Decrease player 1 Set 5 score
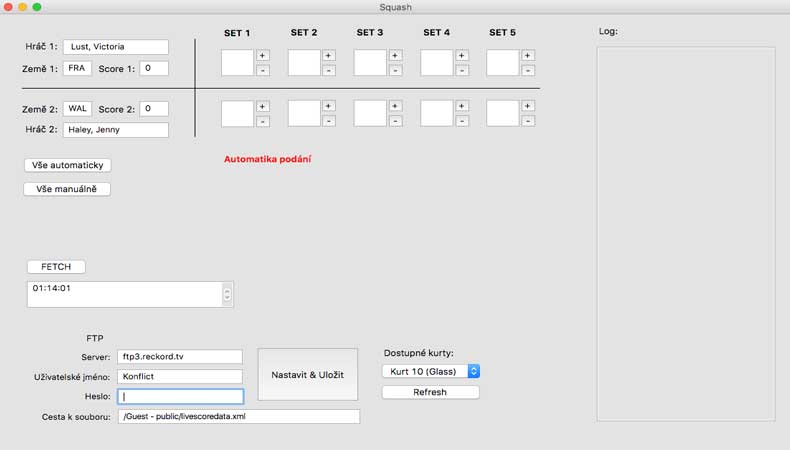The image size is (790, 450). click(x=528, y=71)
